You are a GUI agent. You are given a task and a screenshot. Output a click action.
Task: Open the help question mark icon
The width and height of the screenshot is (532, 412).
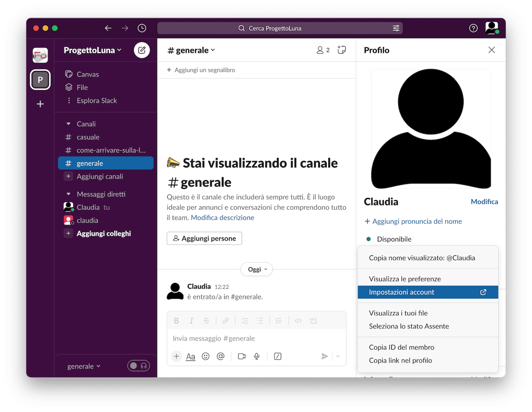(x=473, y=28)
